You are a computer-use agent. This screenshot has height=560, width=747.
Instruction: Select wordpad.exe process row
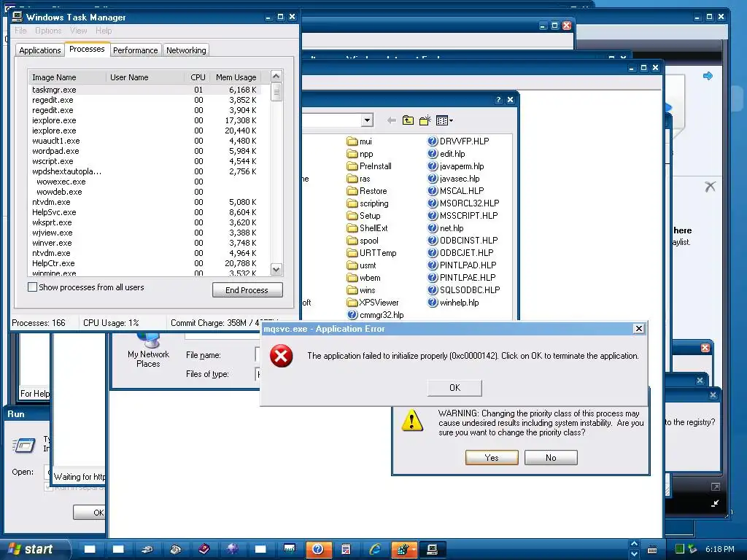(145, 151)
